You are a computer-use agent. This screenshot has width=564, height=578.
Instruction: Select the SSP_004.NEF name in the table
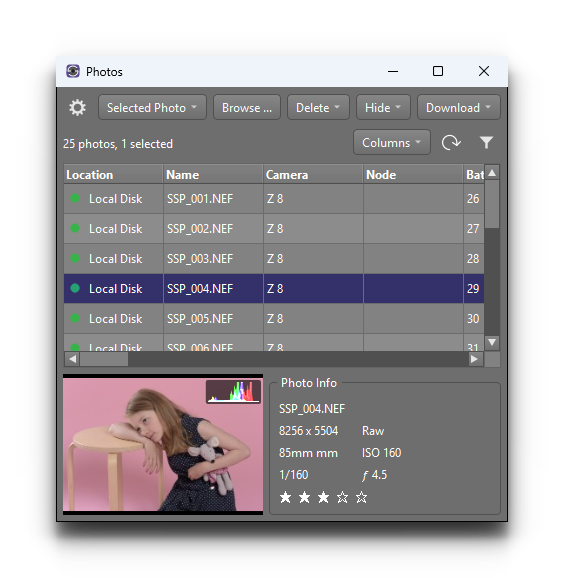coord(200,289)
